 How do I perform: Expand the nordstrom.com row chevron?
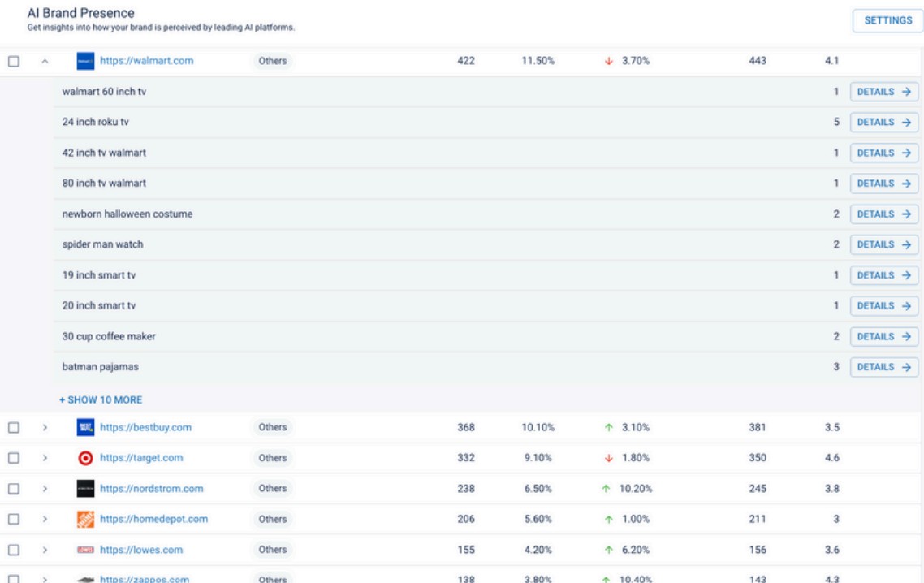[x=45, y=490]
